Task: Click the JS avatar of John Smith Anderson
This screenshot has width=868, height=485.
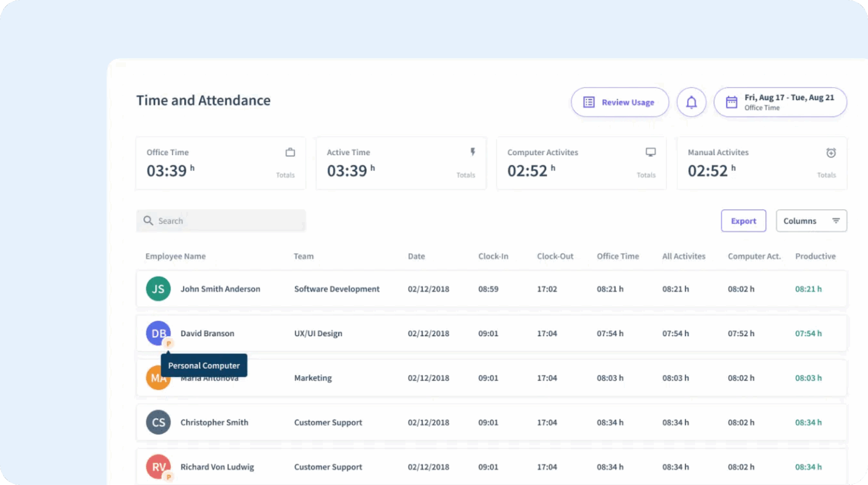Action: (158, 289)
